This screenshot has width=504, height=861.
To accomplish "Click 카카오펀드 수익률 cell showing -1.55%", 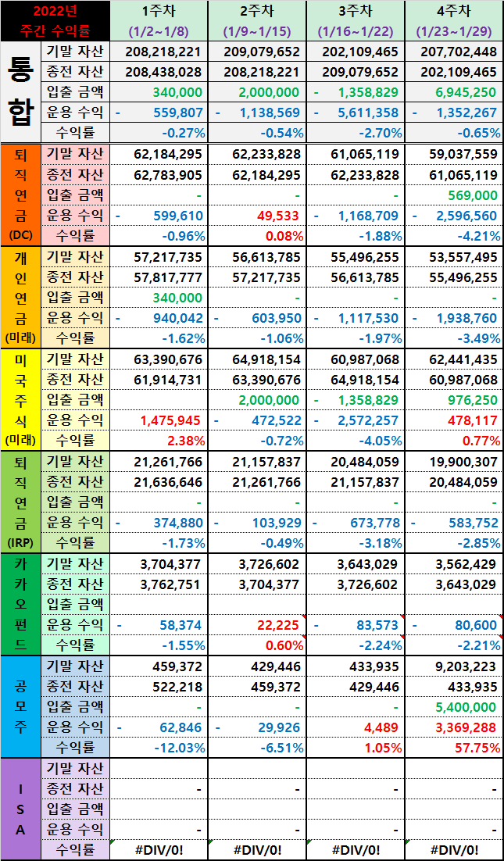I will click(x=159, y=645).
